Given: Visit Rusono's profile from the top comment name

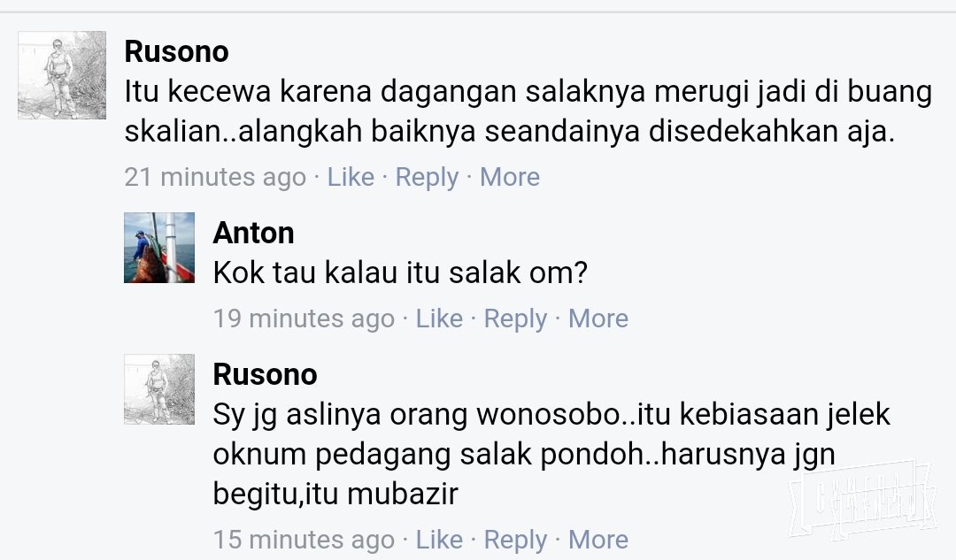Looking at the screenshot, I should point(176,51).
